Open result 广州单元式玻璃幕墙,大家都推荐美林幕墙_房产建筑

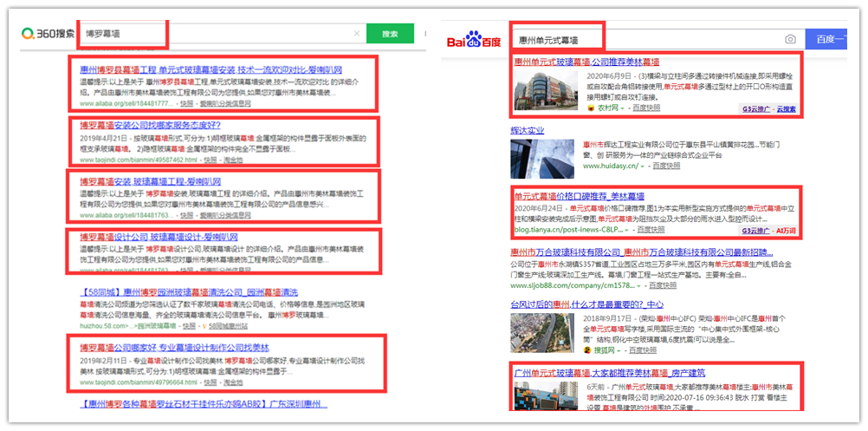[610, 372]
